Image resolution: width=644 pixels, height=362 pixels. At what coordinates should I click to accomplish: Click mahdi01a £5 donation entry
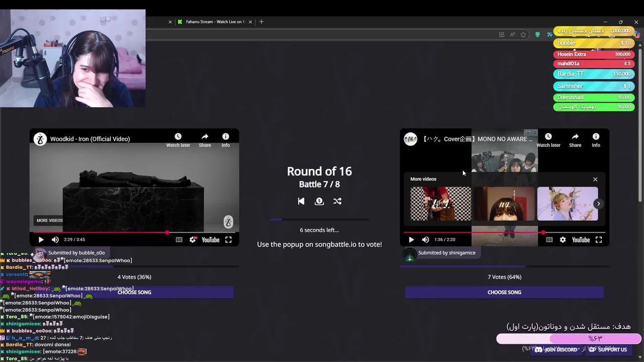[x=594, y=64]
